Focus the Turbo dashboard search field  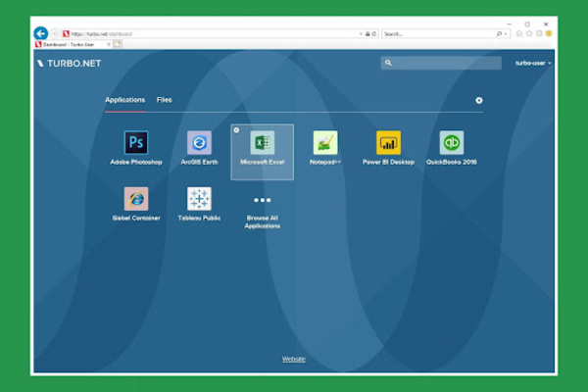point(441,63)
